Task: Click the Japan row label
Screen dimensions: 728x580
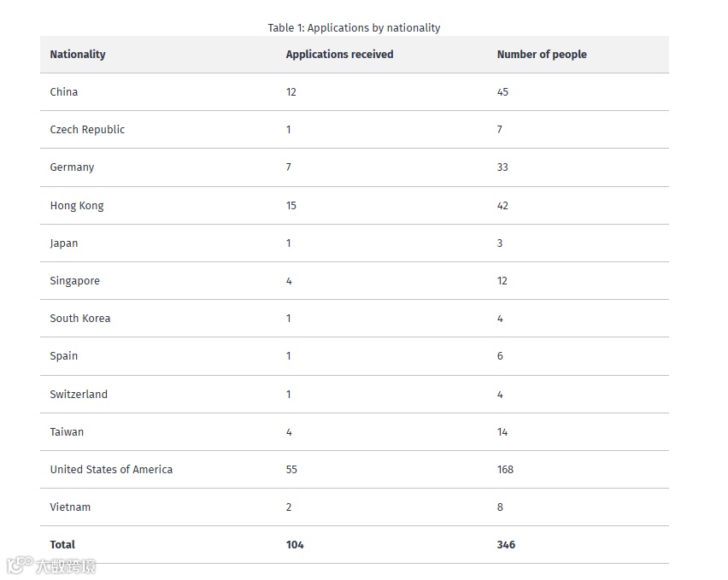Action: point(64,243)
